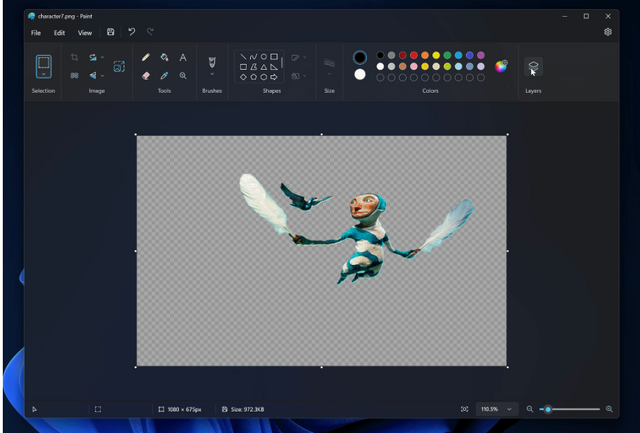The image size is (640, 433).
Task: Expand the Brushes dropdown chevron
Action: [212, 74]
